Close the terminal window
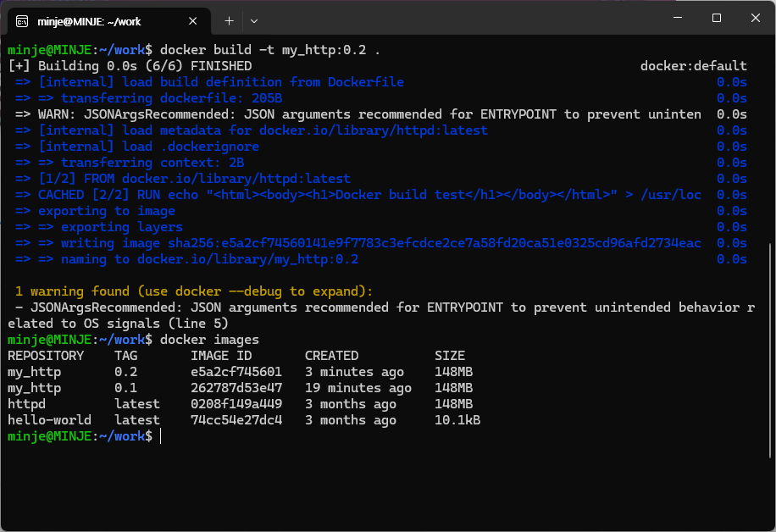Screen dimensions: 776x532 tap(755, 18)
